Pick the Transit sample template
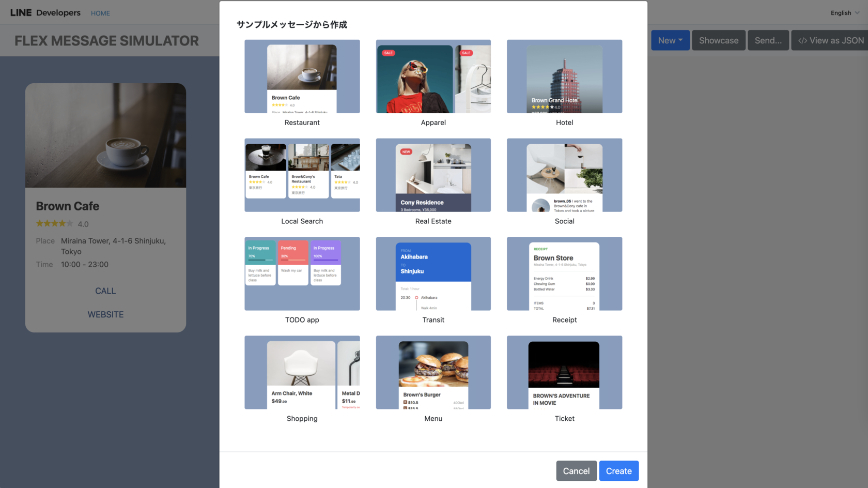 [x=433, y=273]
